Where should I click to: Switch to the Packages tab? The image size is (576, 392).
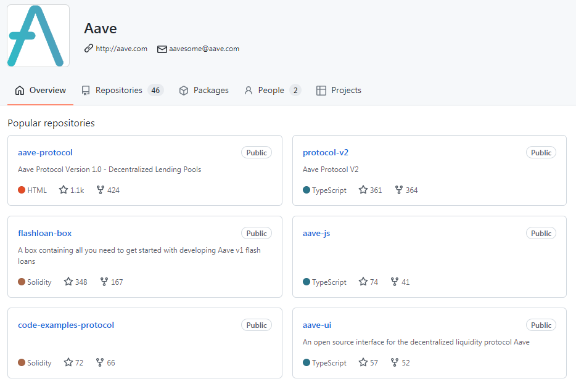204,90
